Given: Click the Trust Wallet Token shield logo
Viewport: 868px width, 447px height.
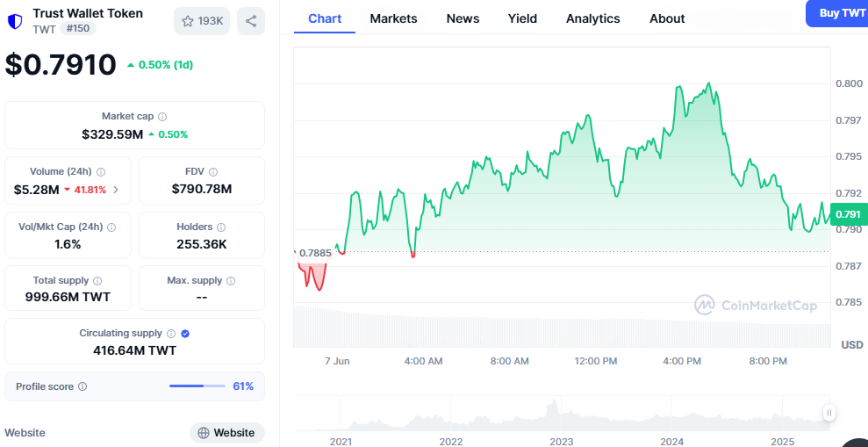Looking at the screenshot, I should point(15,21).
